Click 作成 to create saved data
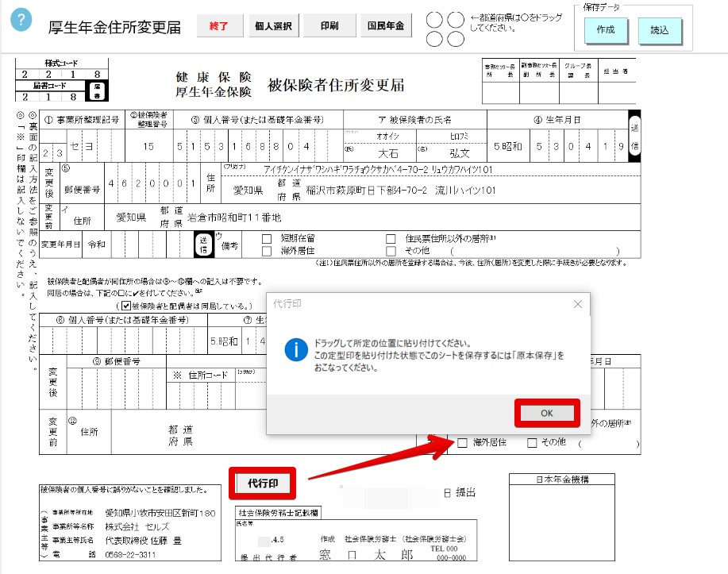Viewport: 728px width, 574px height. [x=606, y=30]
